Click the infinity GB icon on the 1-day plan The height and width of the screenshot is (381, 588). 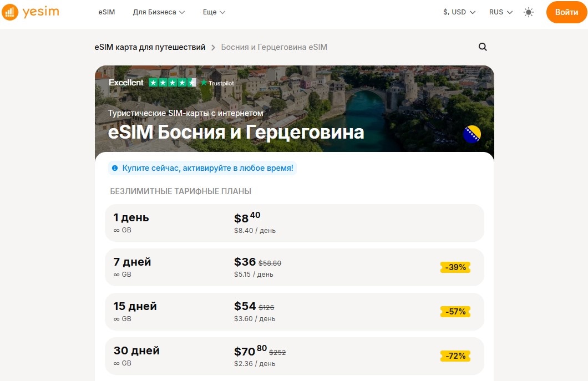(117, 230)
